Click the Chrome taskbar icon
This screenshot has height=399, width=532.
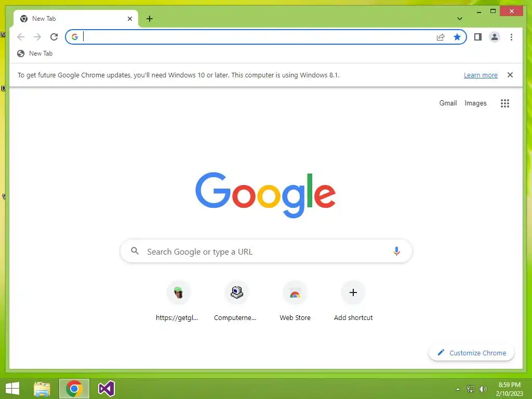(x=74, y=389)
